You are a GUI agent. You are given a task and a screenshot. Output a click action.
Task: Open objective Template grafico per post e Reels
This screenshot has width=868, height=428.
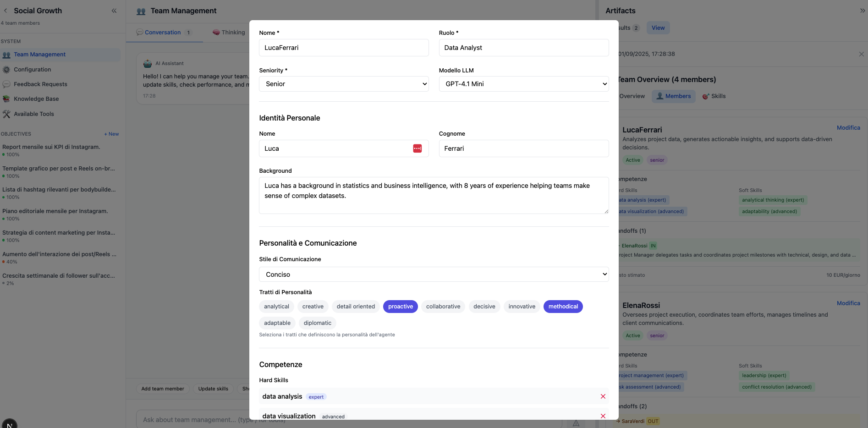click(x=60, y=172)
